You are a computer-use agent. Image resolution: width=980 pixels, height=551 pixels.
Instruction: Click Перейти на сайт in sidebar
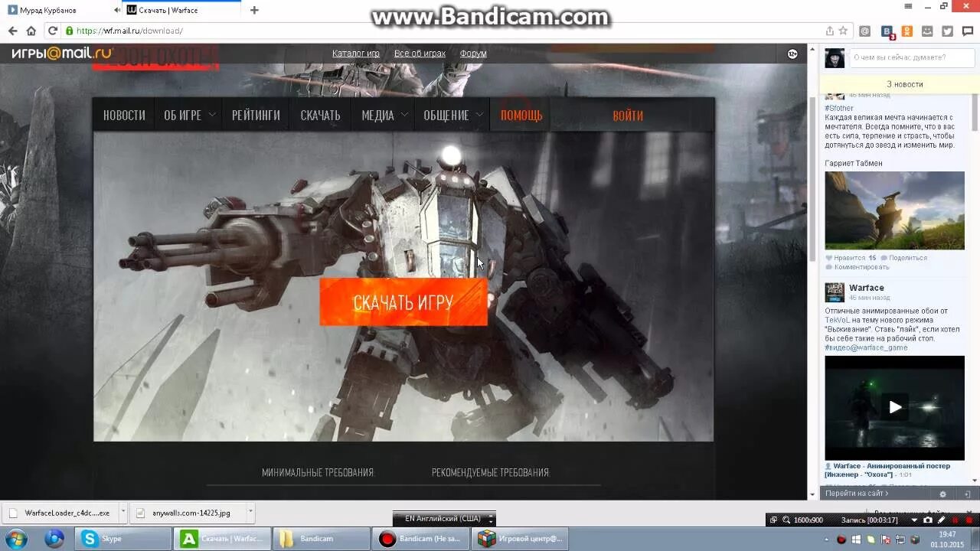click(857, 494)
